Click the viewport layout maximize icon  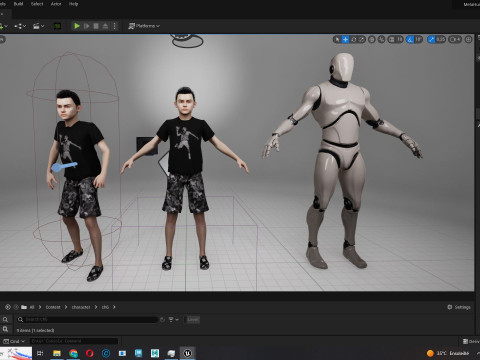[x=468, y=39]
